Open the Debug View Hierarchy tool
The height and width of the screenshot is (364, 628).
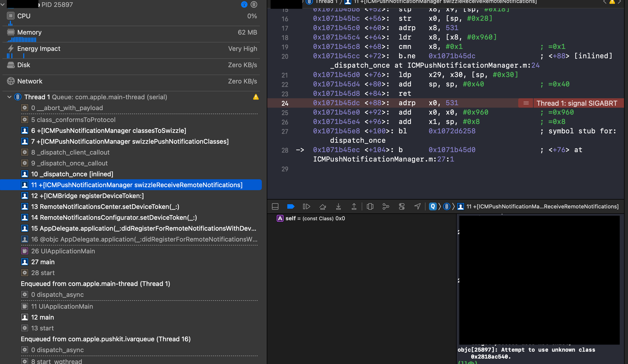(x=370, y=206)
